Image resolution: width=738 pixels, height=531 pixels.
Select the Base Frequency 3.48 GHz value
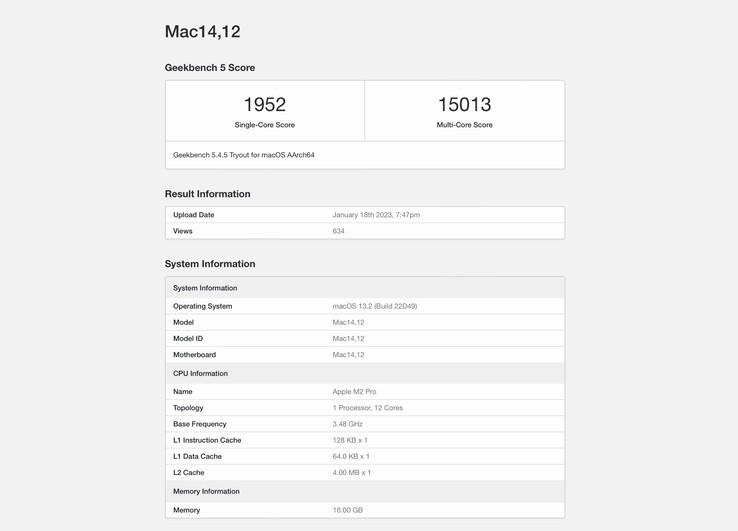click(x=347, y=424)
